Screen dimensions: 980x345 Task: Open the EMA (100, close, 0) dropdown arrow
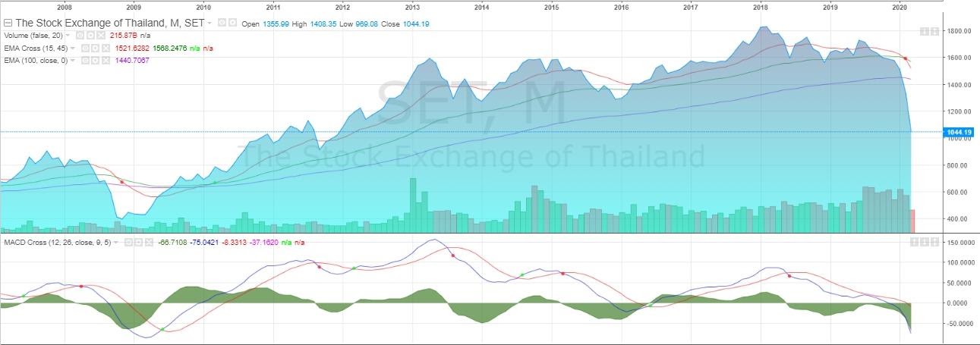pyautogui.click(x=72, y=60)
